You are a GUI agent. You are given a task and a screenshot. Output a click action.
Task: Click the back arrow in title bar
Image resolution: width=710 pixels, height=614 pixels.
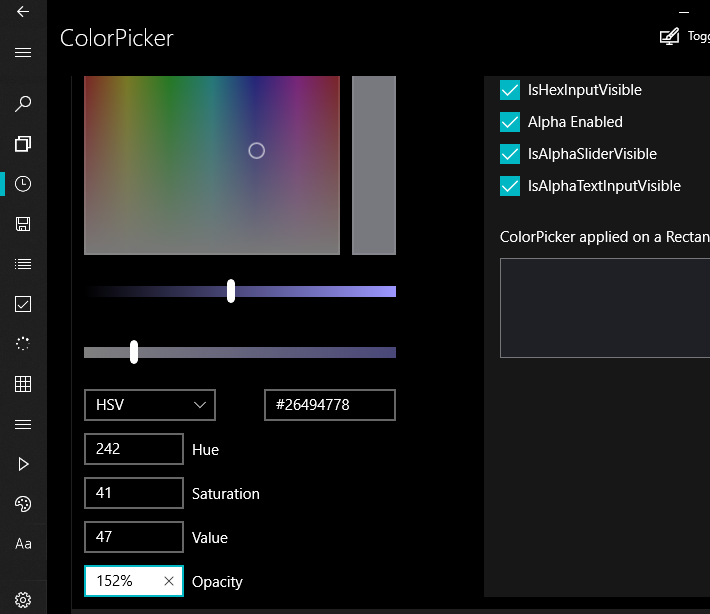pyautogui.click(x=23, y=12)
